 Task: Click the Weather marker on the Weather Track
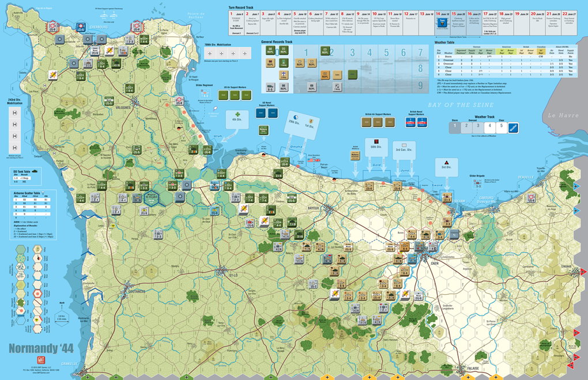(513, 128)
